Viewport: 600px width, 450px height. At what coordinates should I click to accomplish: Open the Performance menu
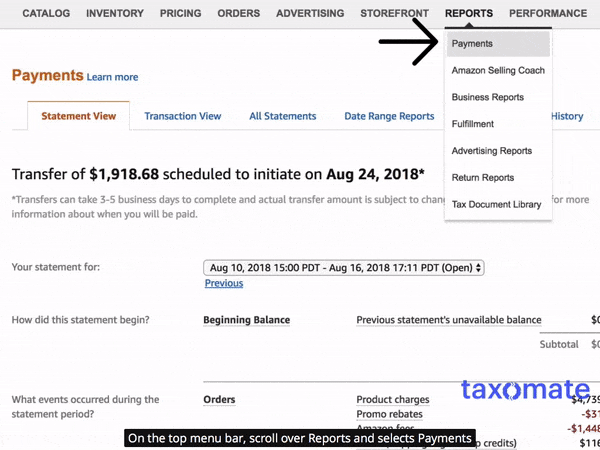pyautogui.click(x=548, y=13)
